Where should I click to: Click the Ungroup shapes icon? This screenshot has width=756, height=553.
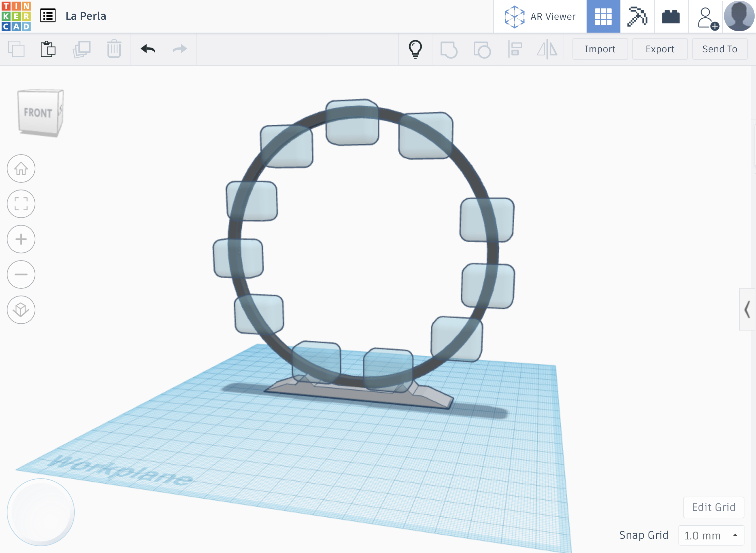(x=482, y=50)
